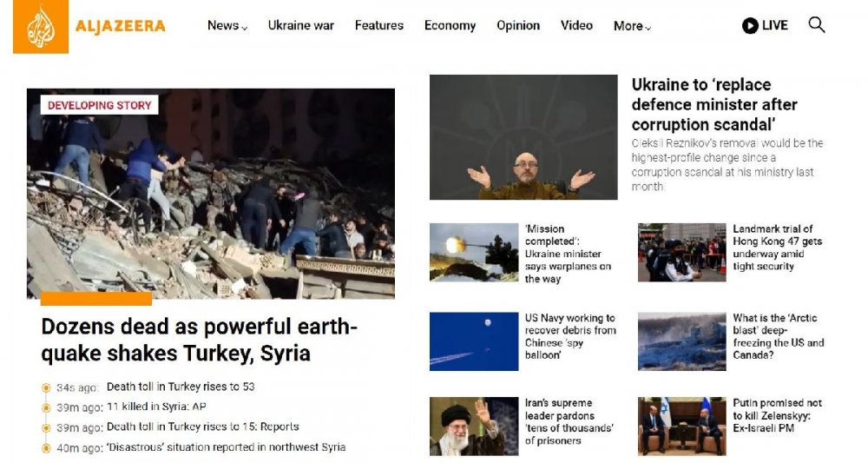Open the Chinese spy balloon thumbnail
The height and width of the screenshot is (463, 868).
tap(474, 341)
